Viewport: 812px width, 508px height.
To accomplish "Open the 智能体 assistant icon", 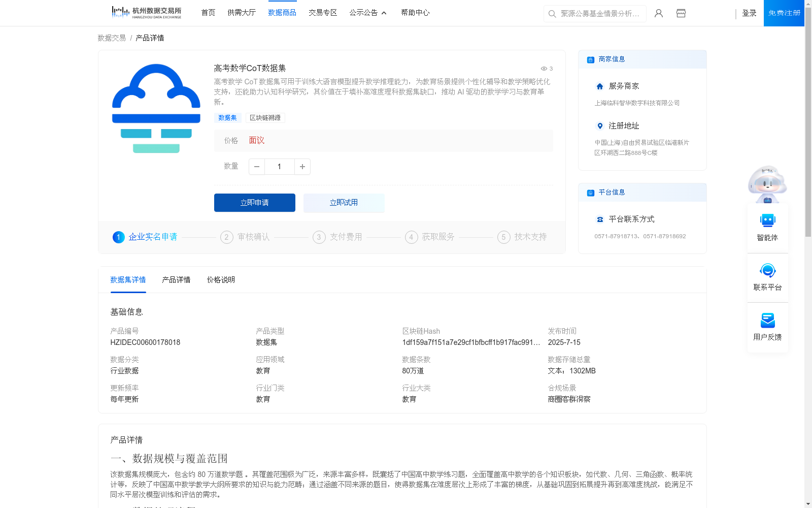I will pos(767,220).
